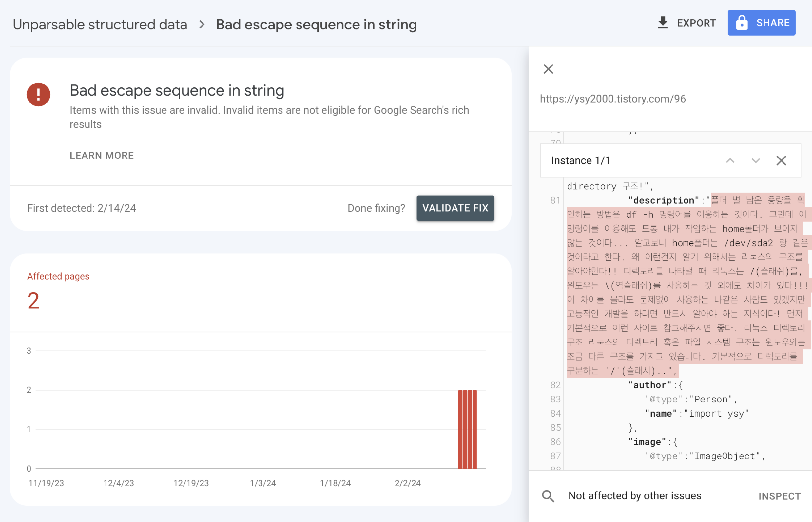This screenshot has width=812, height=522.
Task: Select the Affected pages metric
Action: pyautogui.click(x=58, y=276)
